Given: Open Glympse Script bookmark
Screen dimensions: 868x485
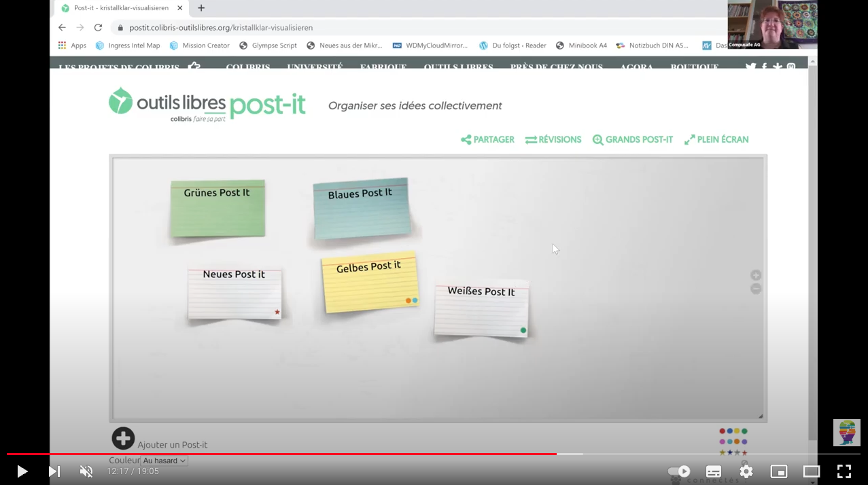Looking at the screenshot, I should 268,46.
